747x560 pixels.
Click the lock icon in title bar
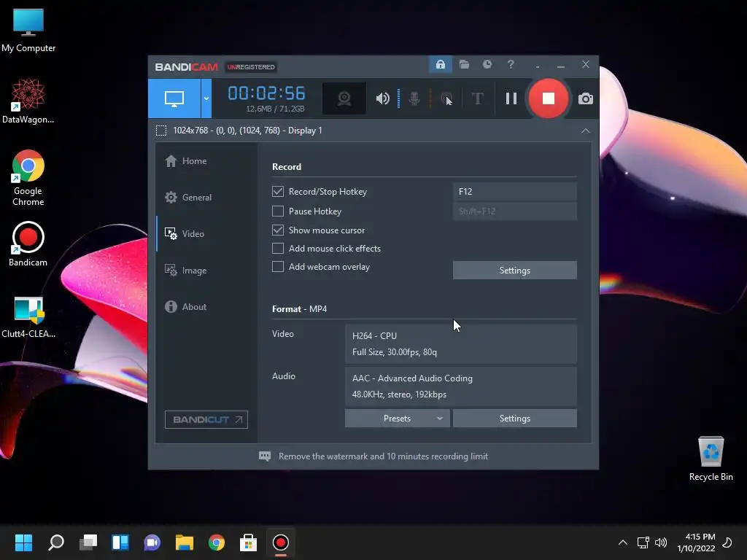click(440, 64)
